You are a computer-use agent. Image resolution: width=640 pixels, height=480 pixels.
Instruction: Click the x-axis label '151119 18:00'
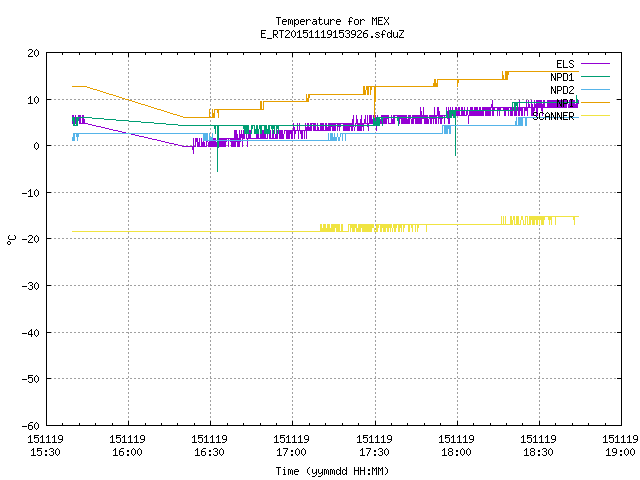coord(456,446)
